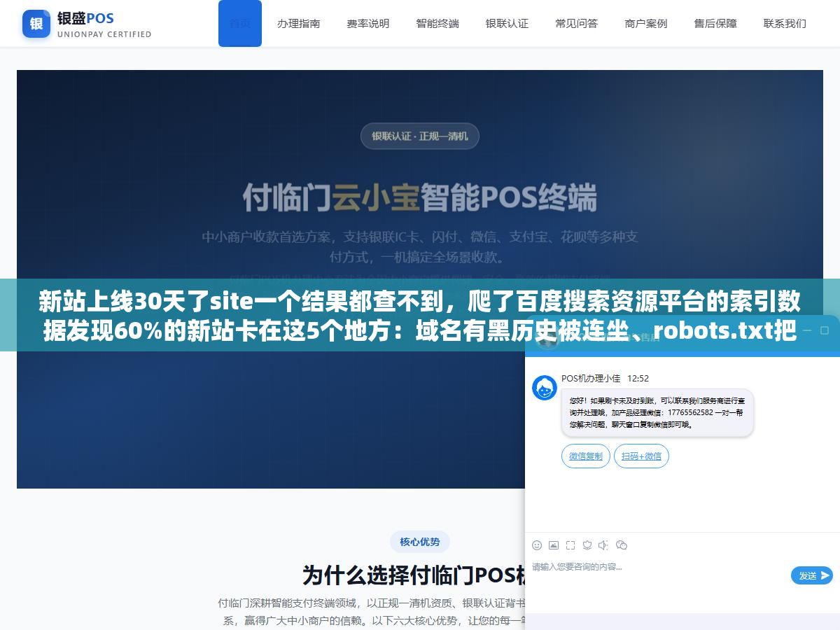Click the chat message bubble with 17765562582

tap(657, 413)
